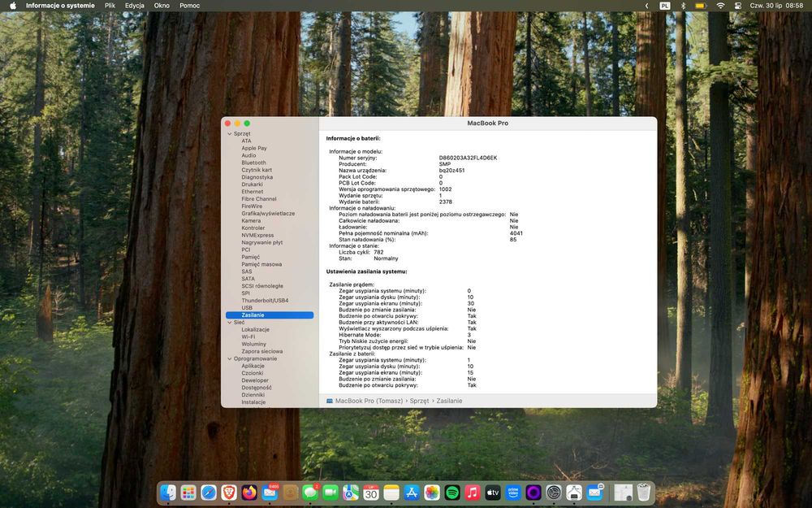Viewport: 812px width, 508px height.
Task: Click the cycle count value 782
Action: (378, 253)
